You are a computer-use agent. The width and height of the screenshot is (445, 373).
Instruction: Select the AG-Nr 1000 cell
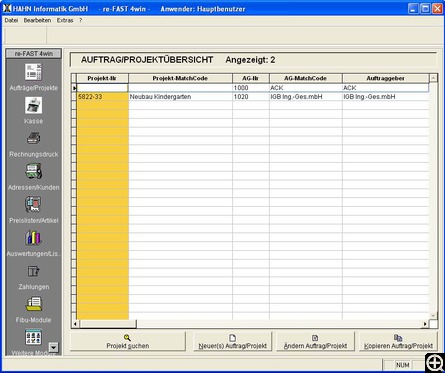(251, 88)
